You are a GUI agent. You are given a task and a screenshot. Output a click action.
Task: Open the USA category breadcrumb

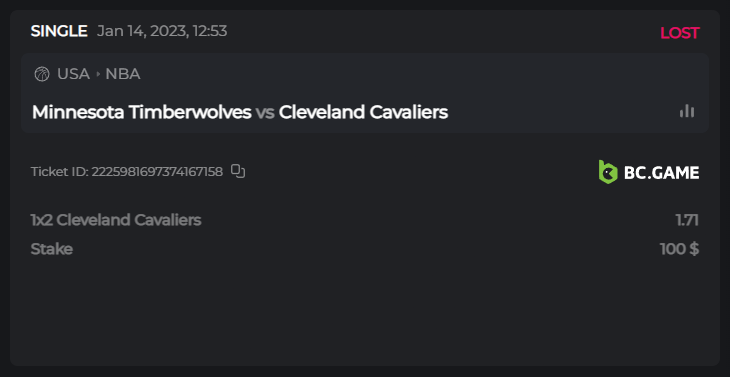pyautogui.click(x=74, y=74)
